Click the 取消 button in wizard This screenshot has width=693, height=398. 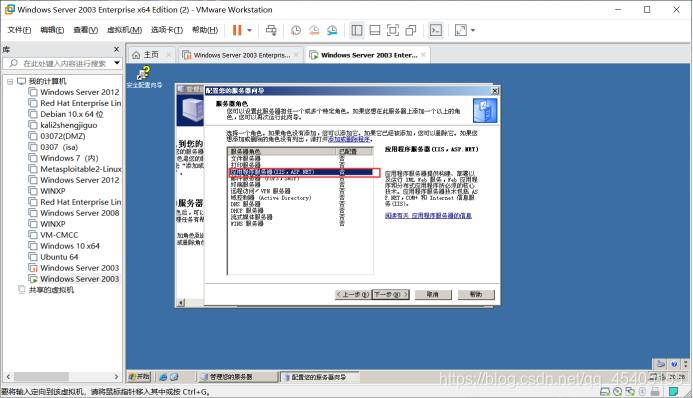pyautogui.click(x=433, y=295)
